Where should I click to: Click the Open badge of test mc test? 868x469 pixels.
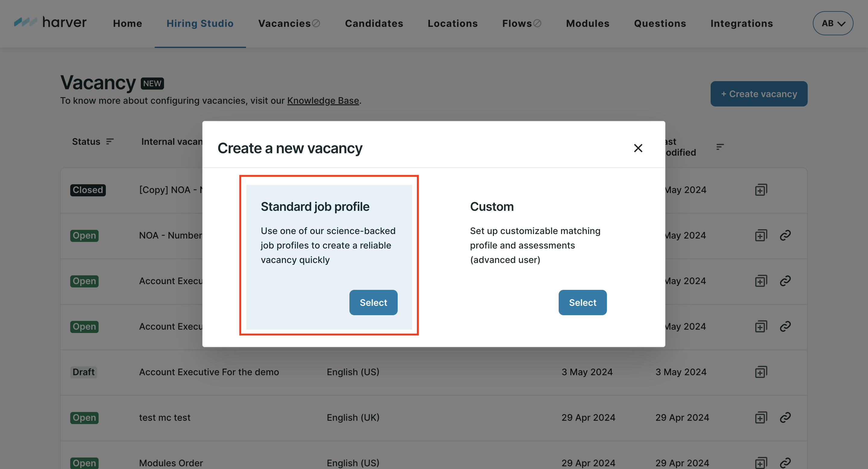84,417
